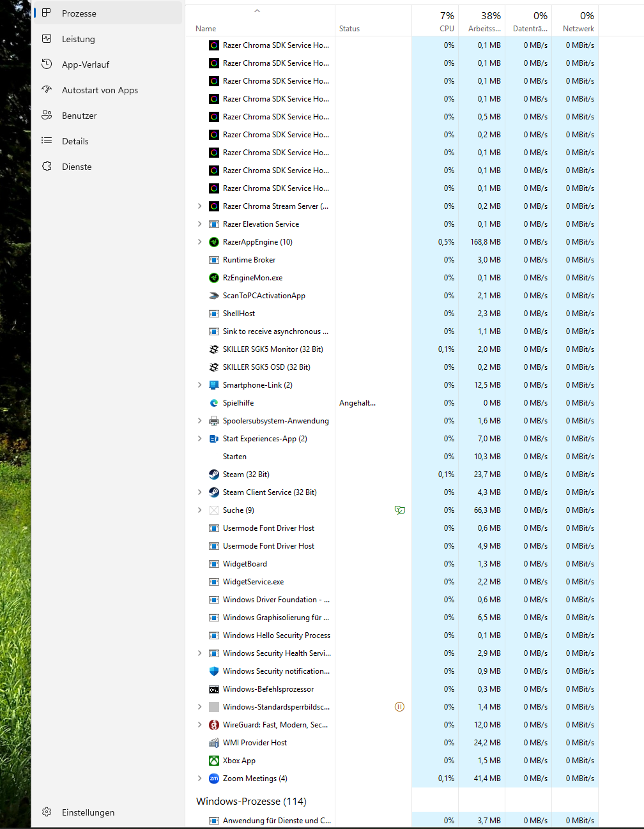Expand the Windows-Standardsperrbildschirm group
The height and width of the screenshot is (829, 644).
[x=199, y=707]
